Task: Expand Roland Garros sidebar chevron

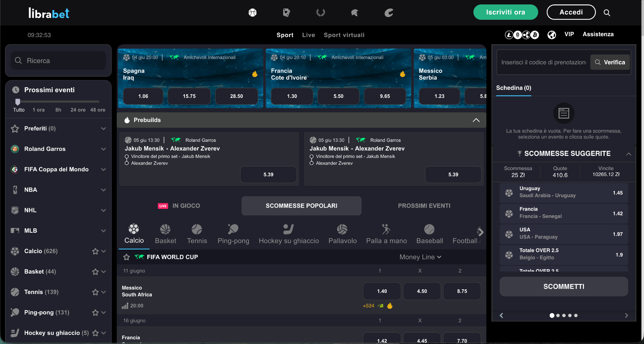Action: 103,149
